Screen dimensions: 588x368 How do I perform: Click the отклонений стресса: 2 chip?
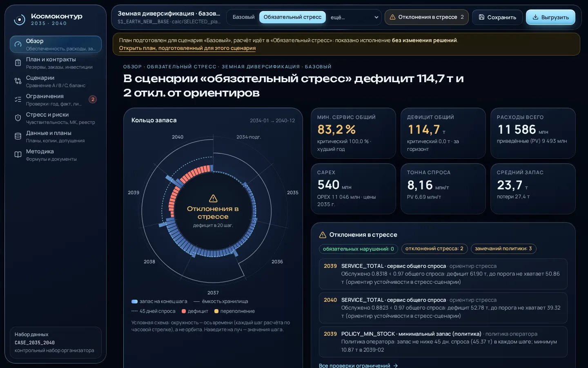[434, 249]
